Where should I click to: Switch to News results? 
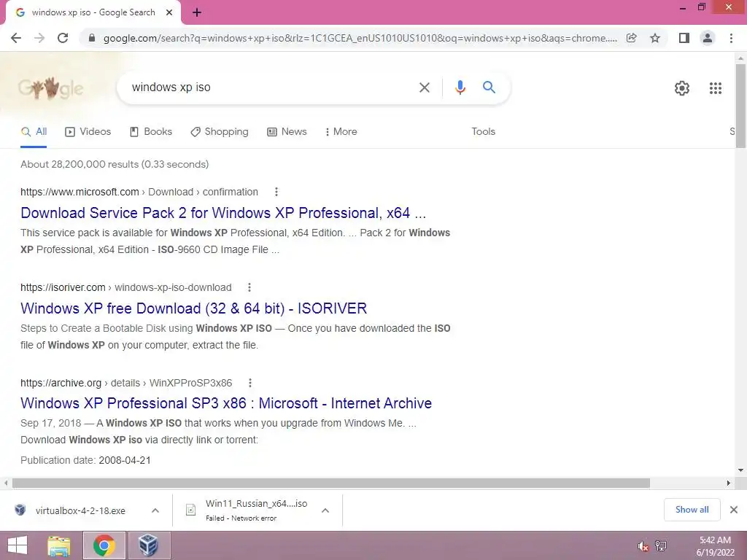coord(287,132)
